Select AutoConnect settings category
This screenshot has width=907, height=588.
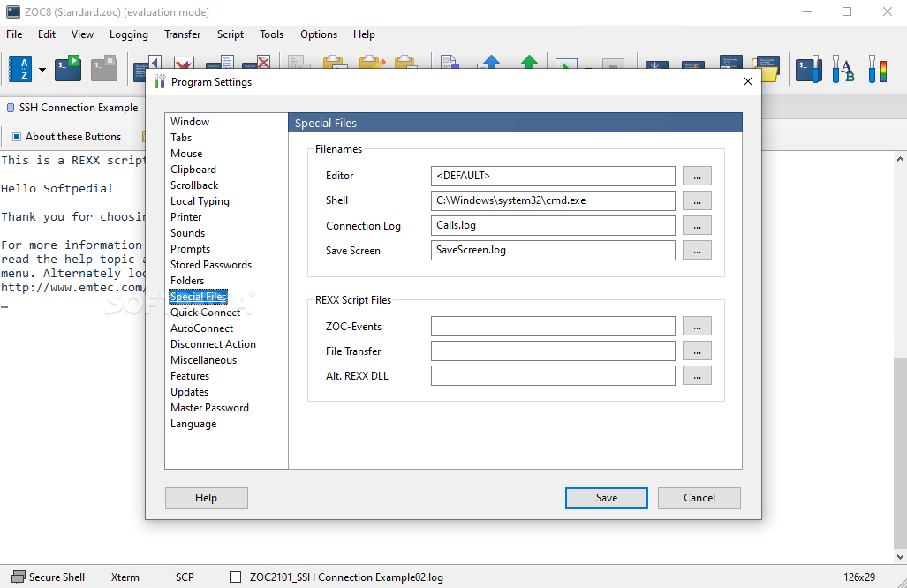202,328
